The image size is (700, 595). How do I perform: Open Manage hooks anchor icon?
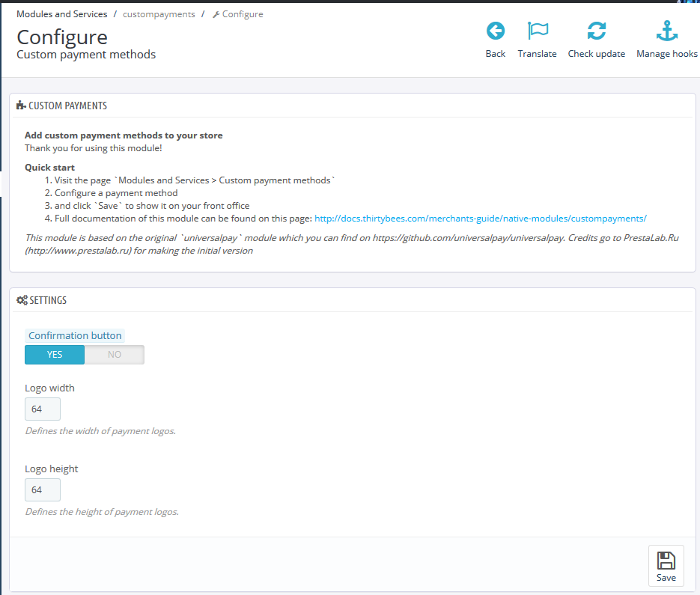666,31
